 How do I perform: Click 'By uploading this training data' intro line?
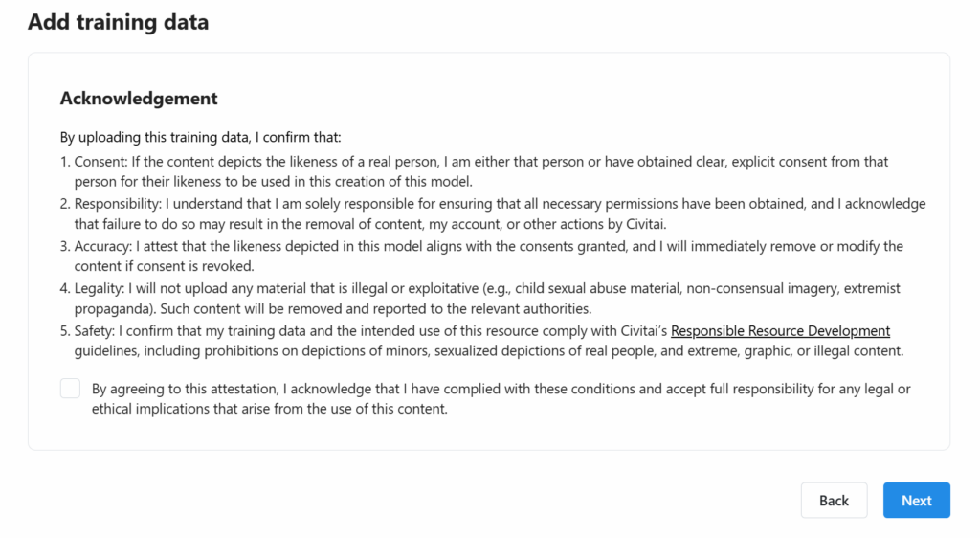[201, 137]
